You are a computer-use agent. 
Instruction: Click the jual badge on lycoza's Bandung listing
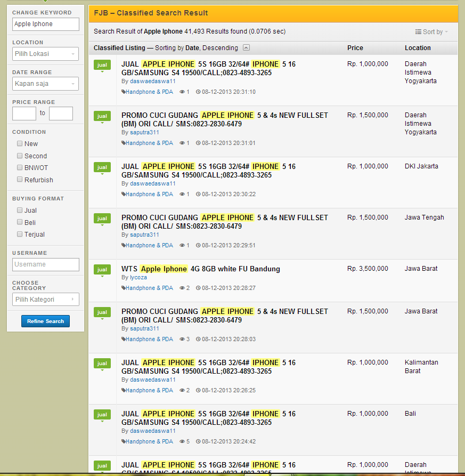pos(102,270)
